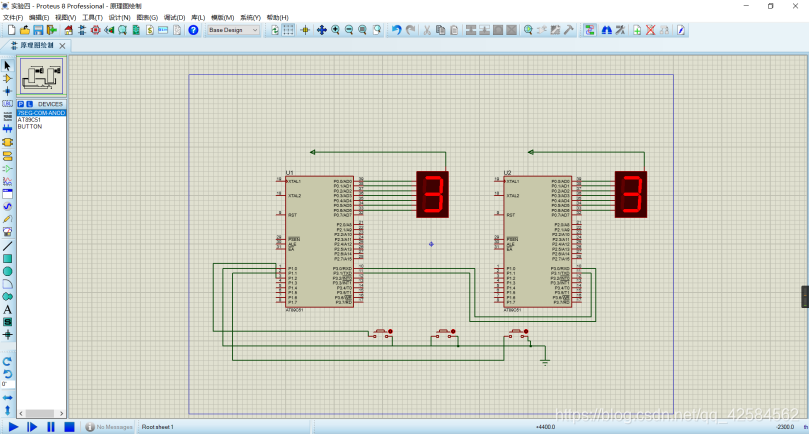Select the Component mode tool
Screen dimensions: 809x434
coord(7,78)
